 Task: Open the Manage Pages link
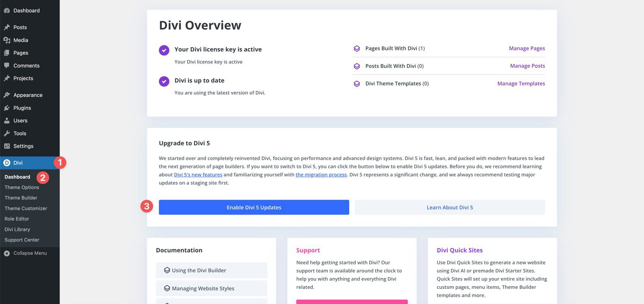(x=527, y=48)
